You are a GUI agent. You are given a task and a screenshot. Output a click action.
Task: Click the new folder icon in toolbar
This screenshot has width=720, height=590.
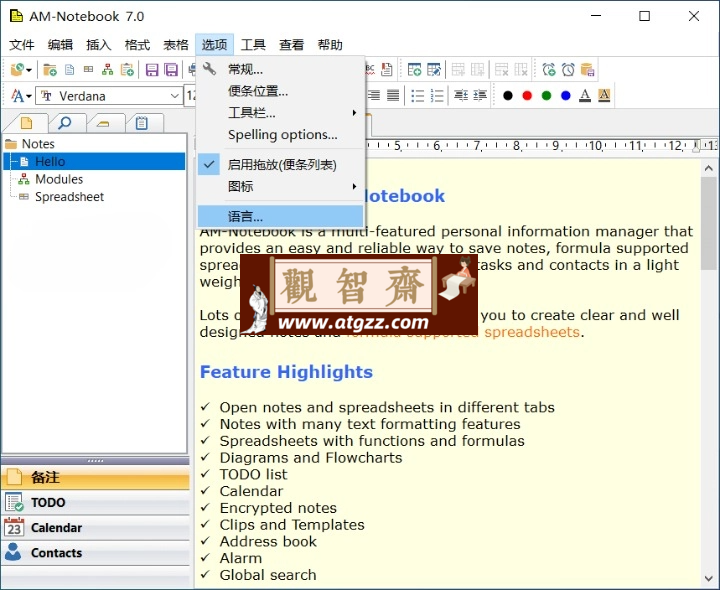(x=50, y=70)
